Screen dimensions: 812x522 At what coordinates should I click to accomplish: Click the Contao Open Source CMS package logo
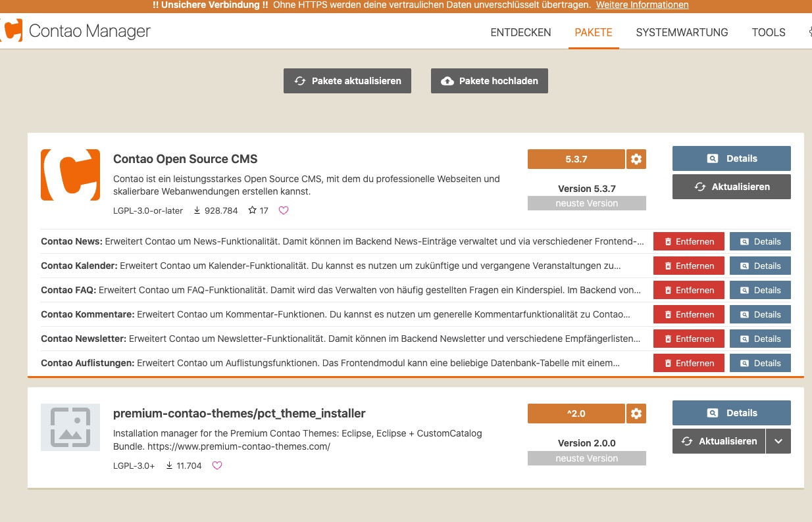(70, 174)
